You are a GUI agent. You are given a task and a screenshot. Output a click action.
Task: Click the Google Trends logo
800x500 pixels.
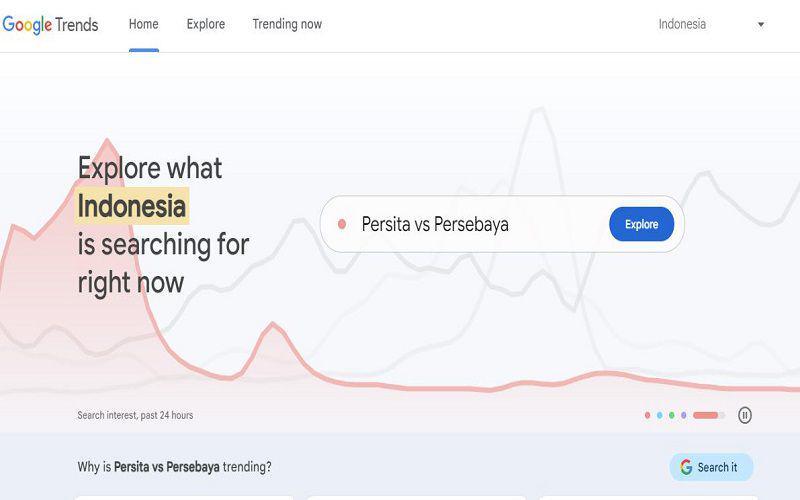point(50,24)
